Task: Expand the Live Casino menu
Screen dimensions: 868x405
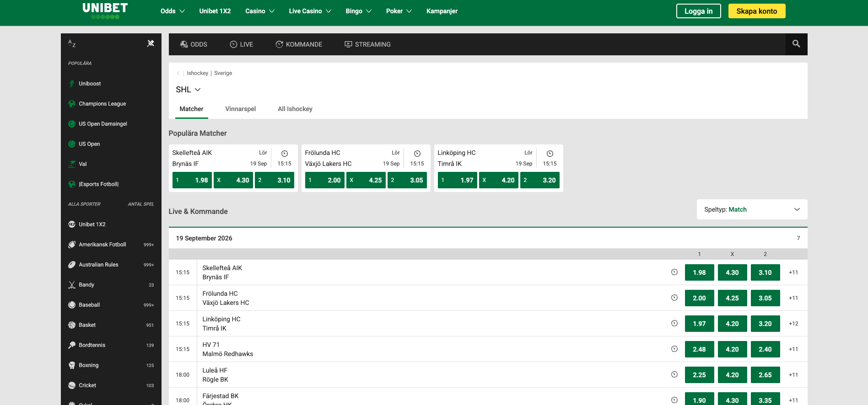Action: click(x=310, y=11)
